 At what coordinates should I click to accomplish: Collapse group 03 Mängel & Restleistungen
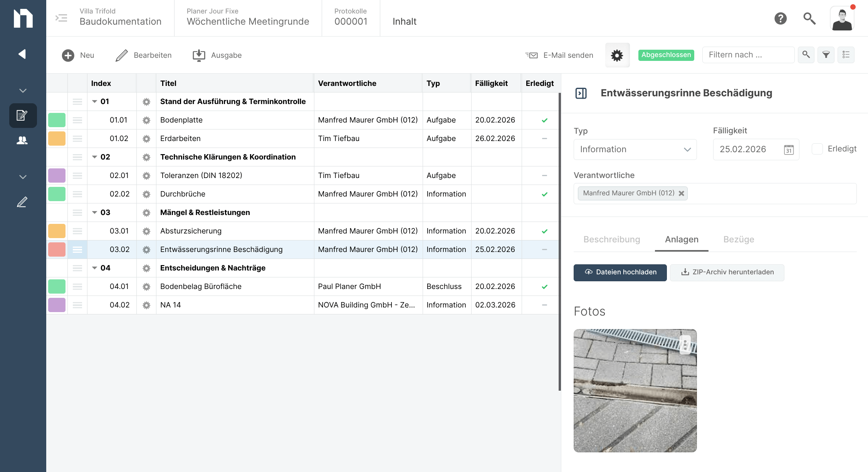pyautogui.click(x=94, y=213)
